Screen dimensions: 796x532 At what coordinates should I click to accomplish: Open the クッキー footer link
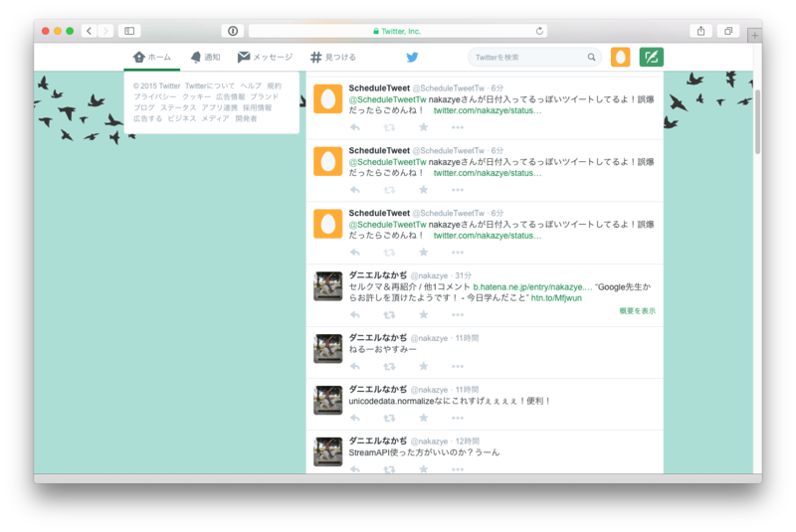coord(196,96)
